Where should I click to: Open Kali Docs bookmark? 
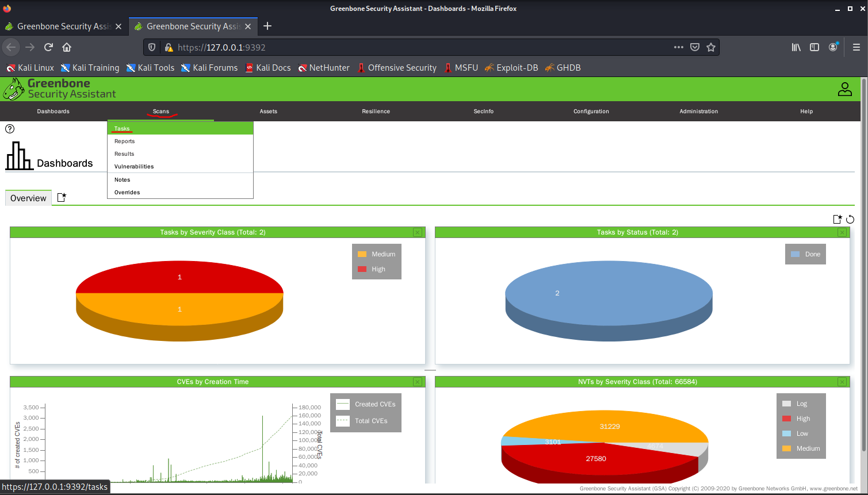click(268, 68)
